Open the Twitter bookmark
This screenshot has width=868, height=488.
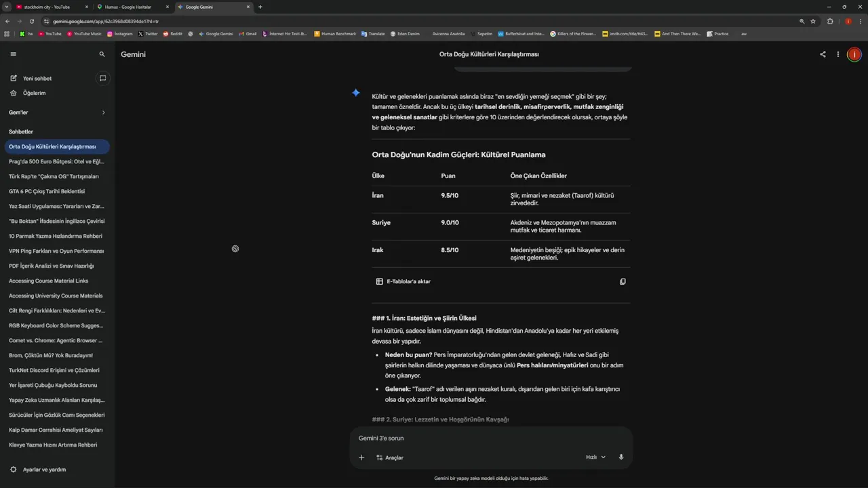[x=148, y=33]
